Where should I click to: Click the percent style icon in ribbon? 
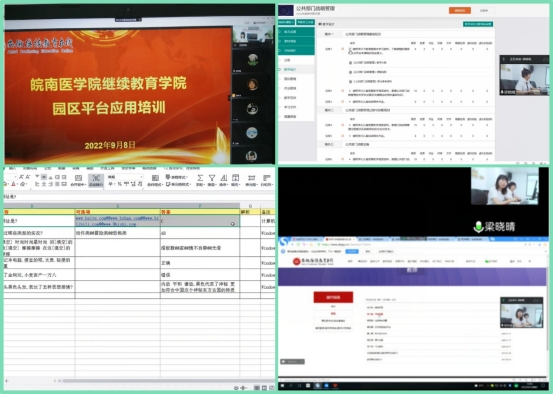(x=120, y=184)
